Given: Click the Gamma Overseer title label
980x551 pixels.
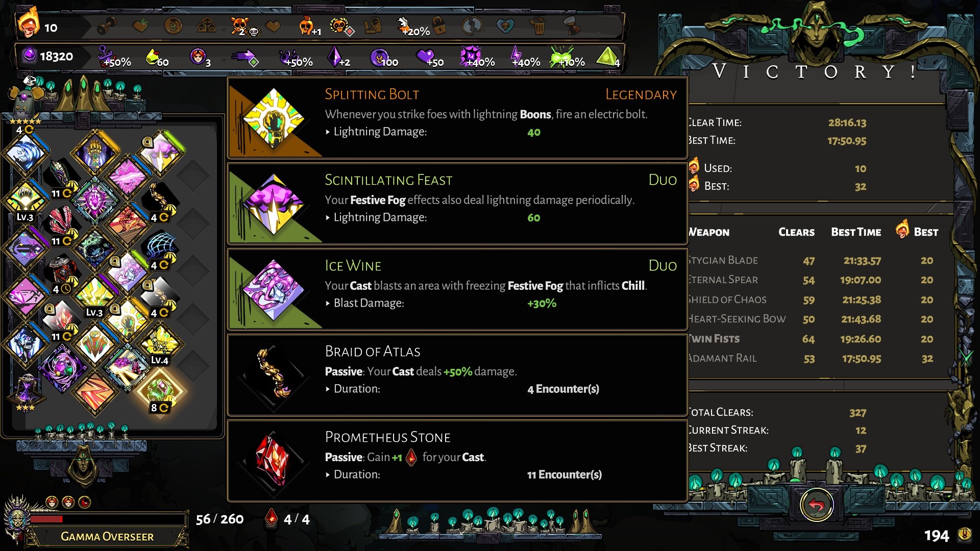Looking at the screenshot, I should coord(107,537).
